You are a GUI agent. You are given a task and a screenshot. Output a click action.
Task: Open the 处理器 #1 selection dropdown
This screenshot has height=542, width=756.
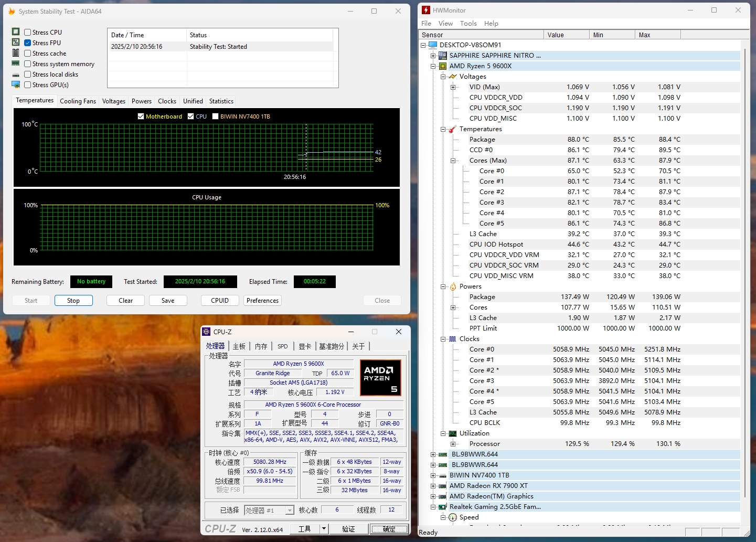coord(289,510)
